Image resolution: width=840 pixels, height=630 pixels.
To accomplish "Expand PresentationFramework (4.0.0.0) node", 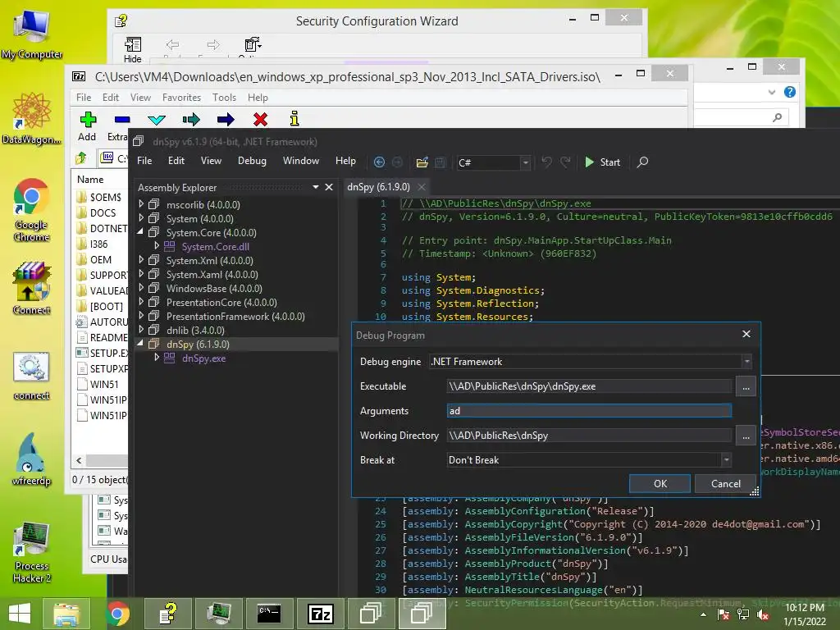I will pyautogui.click(x=141, y=316).
